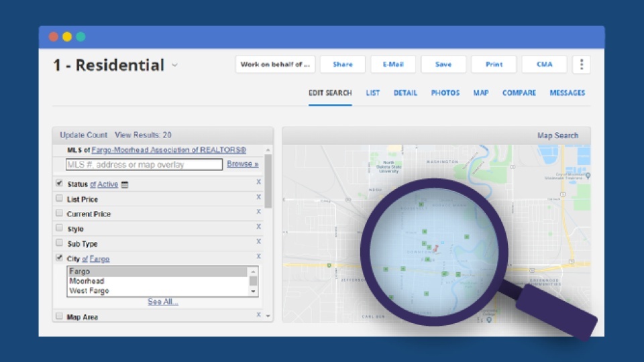Image resolution: width=644 pixels, height=362 pixels.
Task: Open the COMPARE tab
Action: point(519,93)
